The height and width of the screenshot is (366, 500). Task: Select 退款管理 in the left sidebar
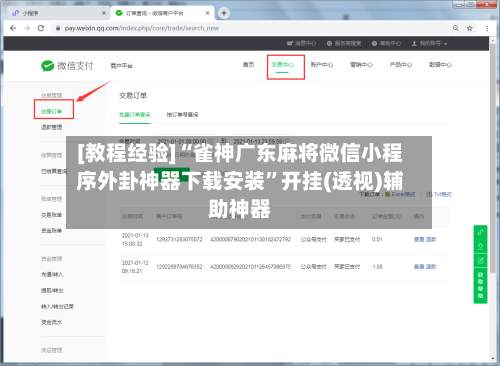[x=52, y=127]
